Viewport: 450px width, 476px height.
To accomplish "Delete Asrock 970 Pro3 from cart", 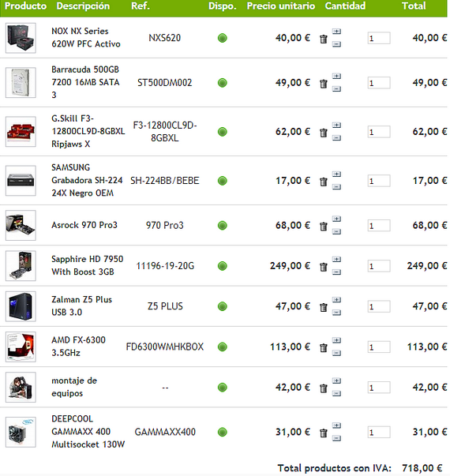I will pyautogui.click(x=324, y=227).
